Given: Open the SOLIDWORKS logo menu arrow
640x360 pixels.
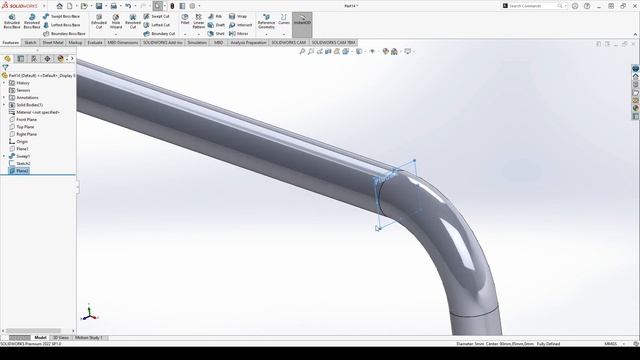Looking at the screenshot, I should 44,6.
